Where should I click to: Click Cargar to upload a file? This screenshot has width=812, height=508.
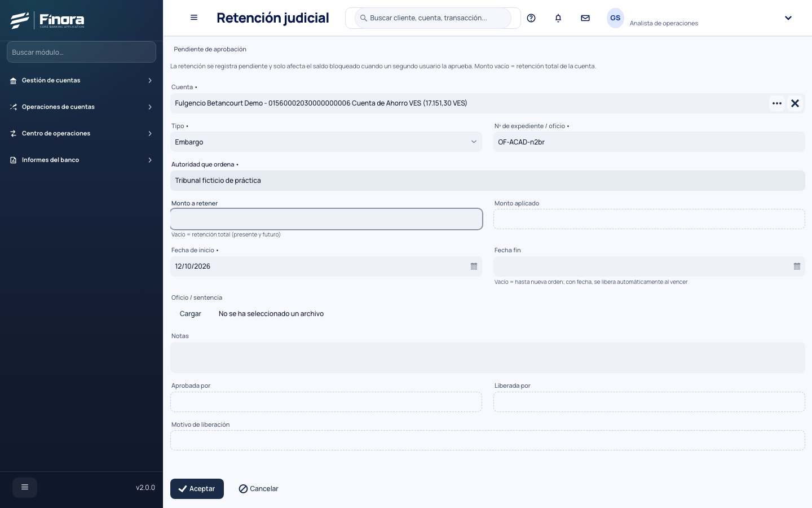(191, 314)
